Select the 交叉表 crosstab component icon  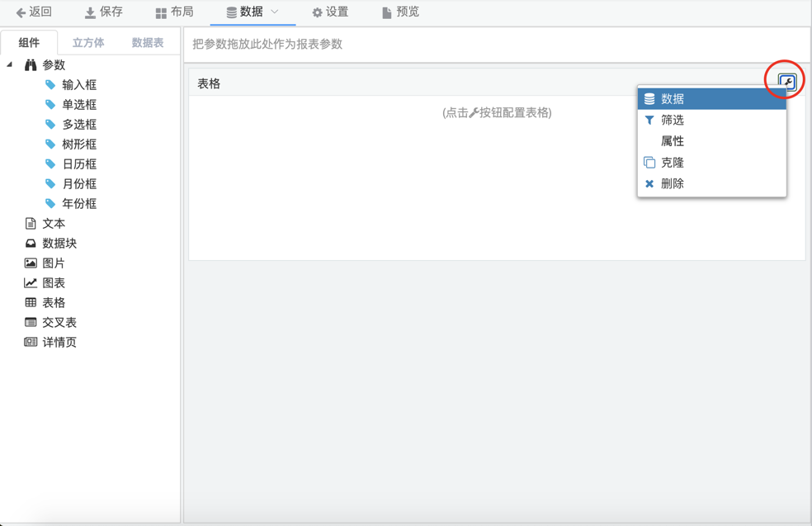(x=31, y=323)
